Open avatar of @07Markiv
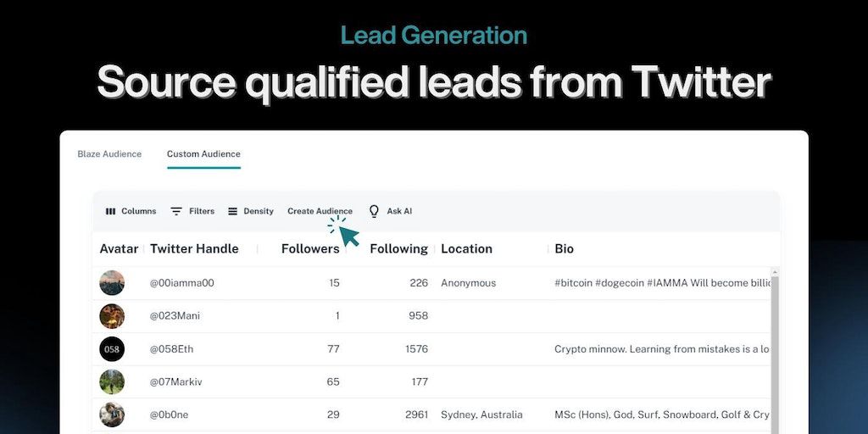868x434 pixels. 112,382
